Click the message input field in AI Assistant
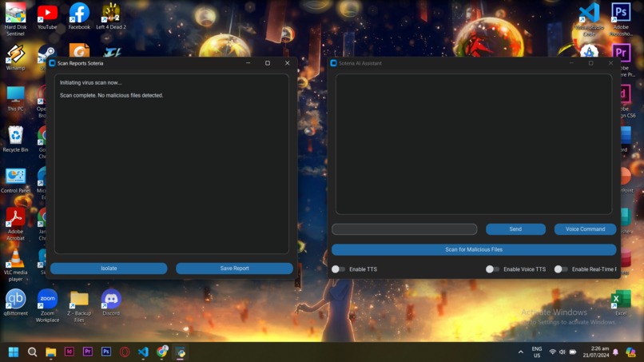 click(404, 229)
